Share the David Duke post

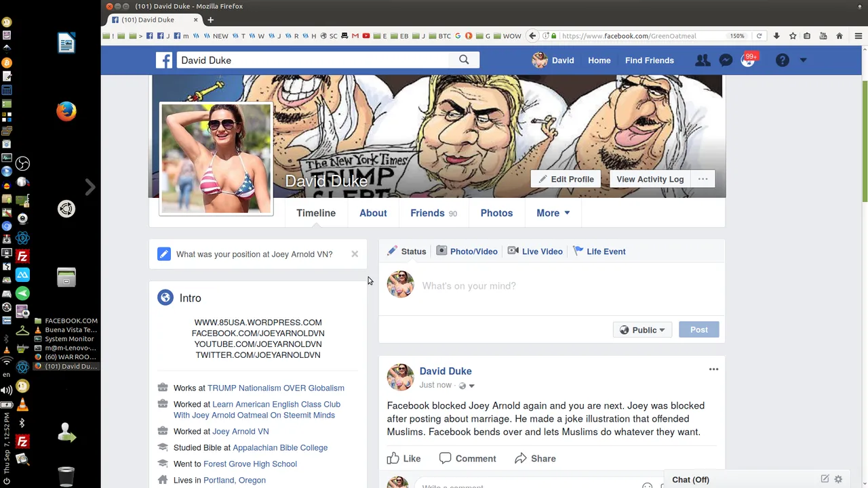pyautogui.click(x=535, y=459)
